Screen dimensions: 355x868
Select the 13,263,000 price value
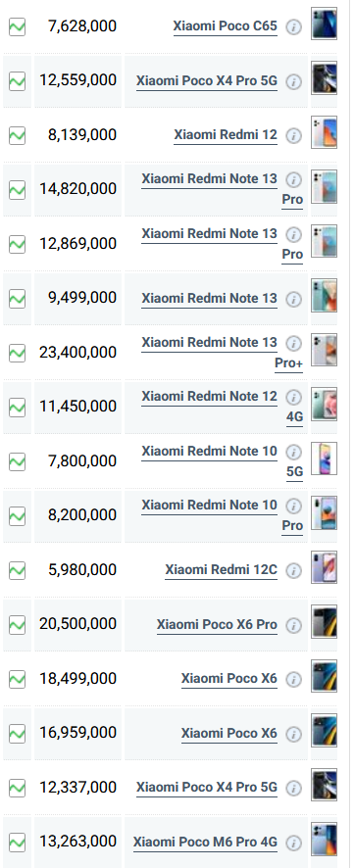pyautogui.click(x=78, y=842)
